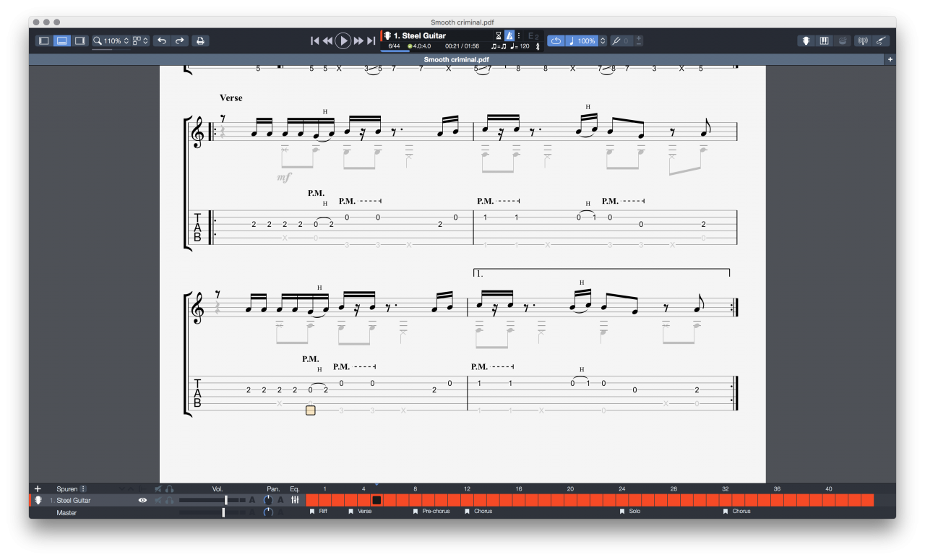
Task: Click the mf dynamic marking in the score
Action: click(x=284, y=177)
